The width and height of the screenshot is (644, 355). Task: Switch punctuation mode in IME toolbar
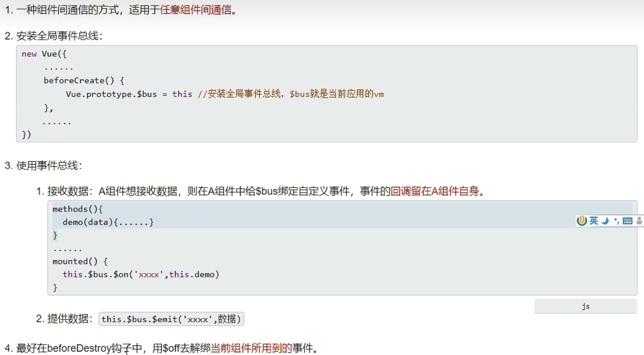616,221
